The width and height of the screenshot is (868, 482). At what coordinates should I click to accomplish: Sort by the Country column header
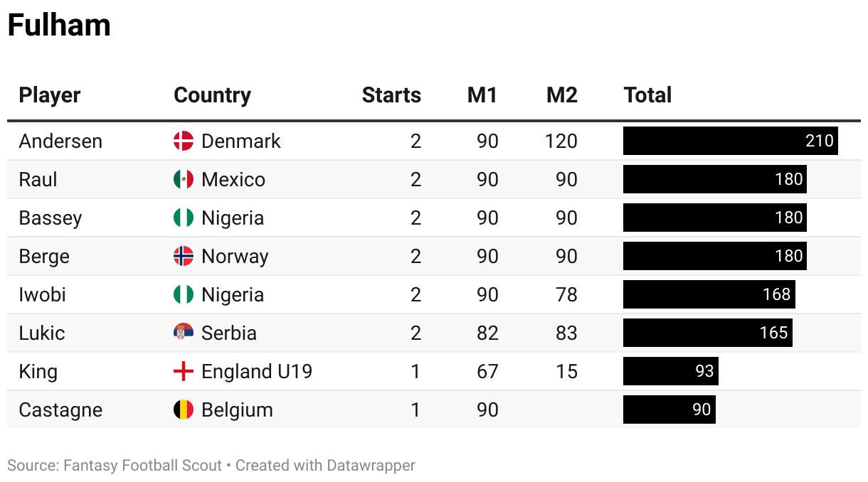click(x=212, y=95)
